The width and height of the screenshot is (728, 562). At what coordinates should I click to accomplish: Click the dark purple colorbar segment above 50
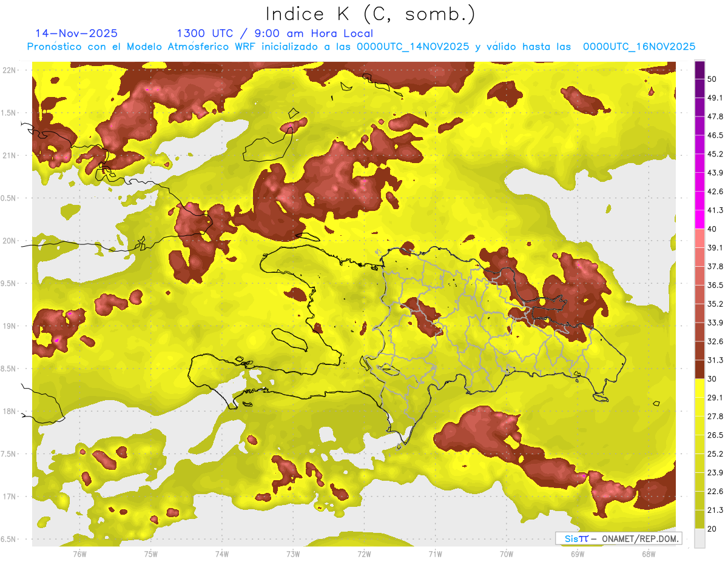coord(699,70)
